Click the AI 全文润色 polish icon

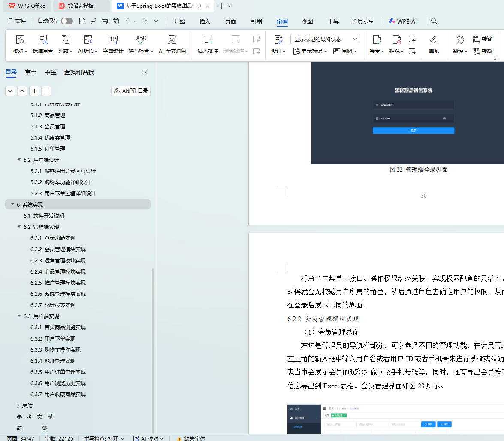(172, 40)
